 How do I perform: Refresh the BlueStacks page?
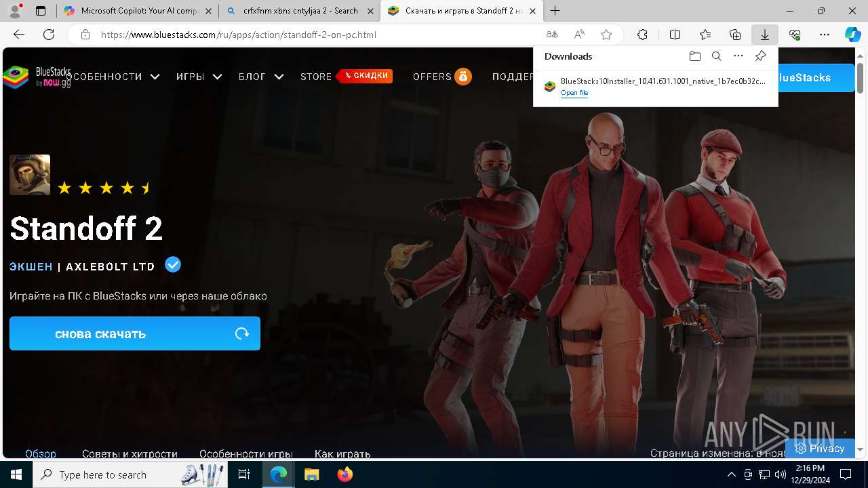[49, 35]
